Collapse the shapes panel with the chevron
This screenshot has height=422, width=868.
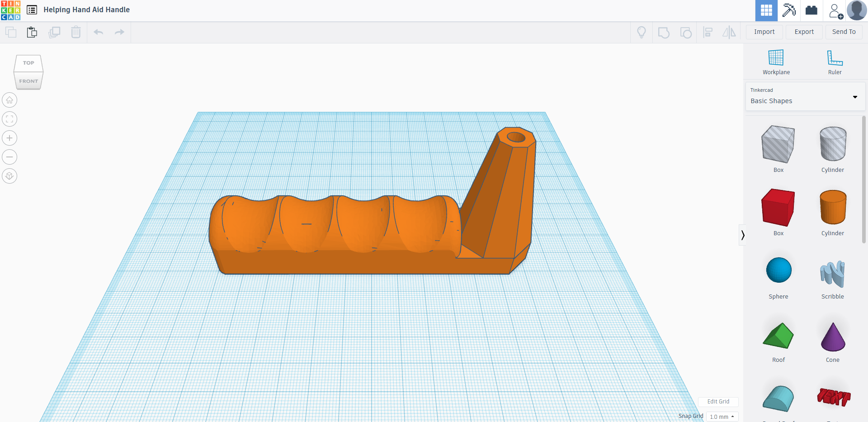click(x=742, y=235)
